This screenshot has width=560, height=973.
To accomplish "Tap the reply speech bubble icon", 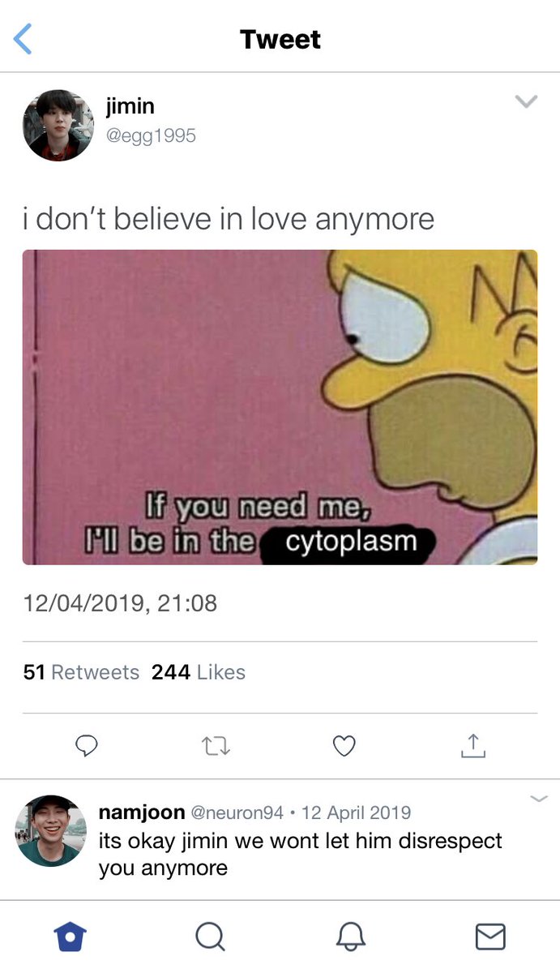I will 87,745.
